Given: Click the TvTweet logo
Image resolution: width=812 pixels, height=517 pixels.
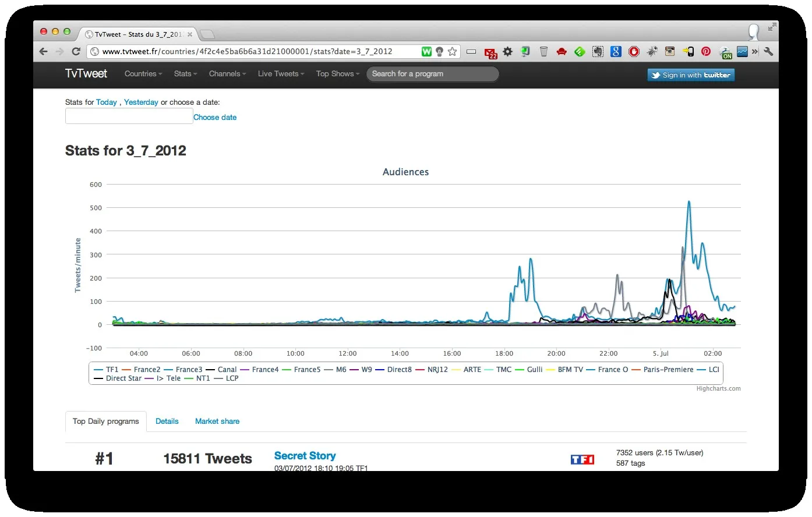Looking at the screenshot, I should point(86,73).
